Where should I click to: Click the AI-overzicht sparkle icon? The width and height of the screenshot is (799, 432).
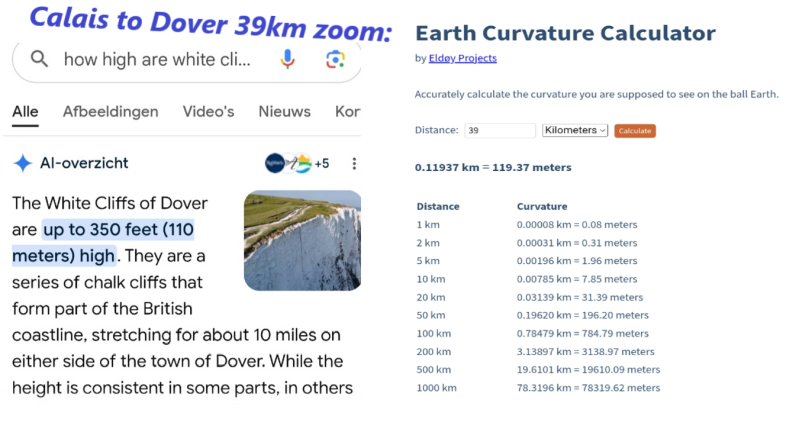[x=23, y=163]
